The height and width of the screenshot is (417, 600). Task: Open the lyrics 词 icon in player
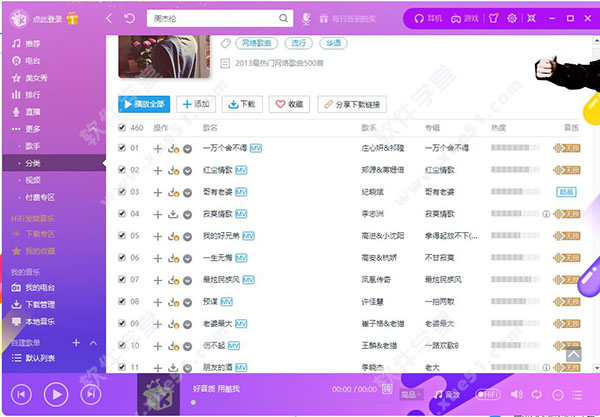click(x=387, y=389)
